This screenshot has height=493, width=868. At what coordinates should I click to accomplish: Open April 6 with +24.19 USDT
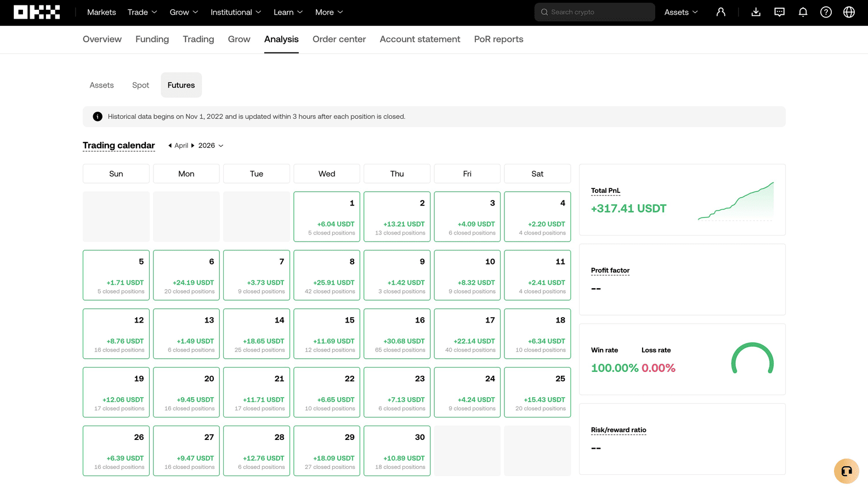pyautogui.click(x=186, y=275)
